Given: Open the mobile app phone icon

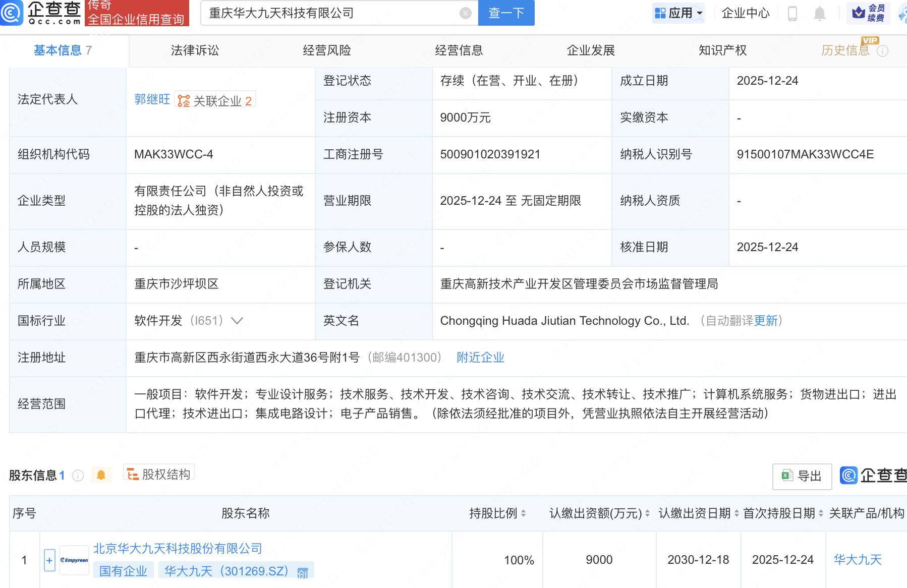Looking at the screenshot, I should click(792, 14).
